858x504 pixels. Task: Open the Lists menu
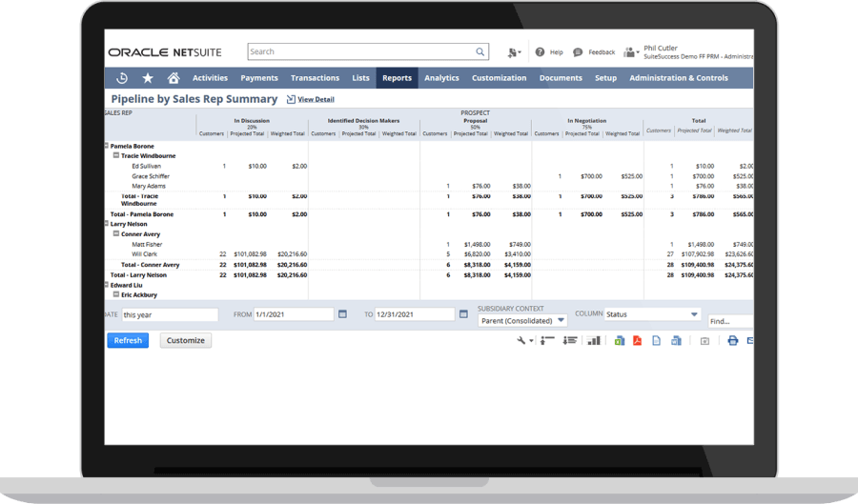click(x=360, y=78)
